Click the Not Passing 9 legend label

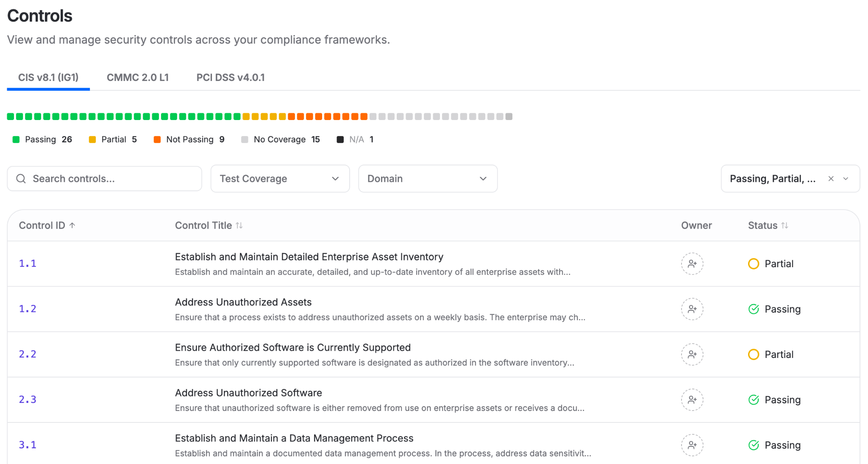coord(195,140)
